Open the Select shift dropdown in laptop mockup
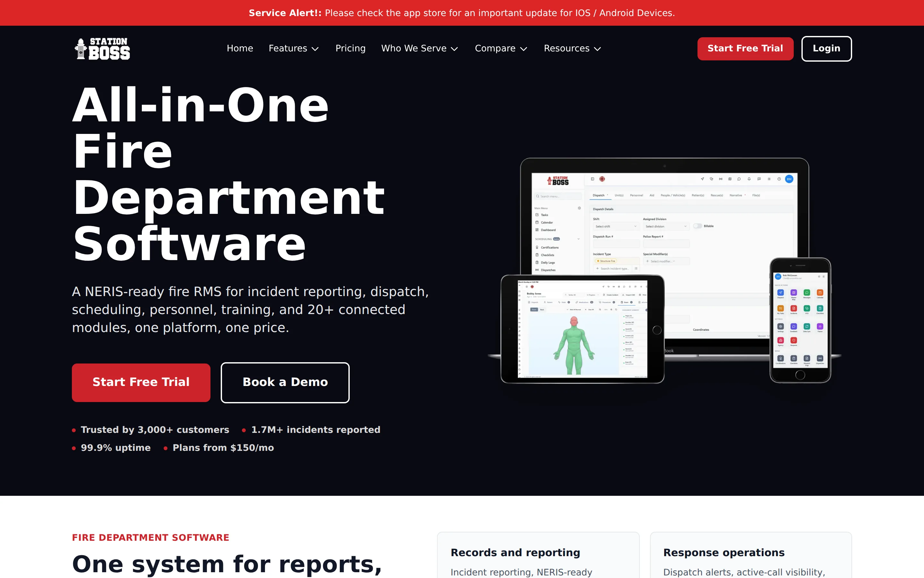Screen dimensions: 924x578 click(x=617, y=226)
